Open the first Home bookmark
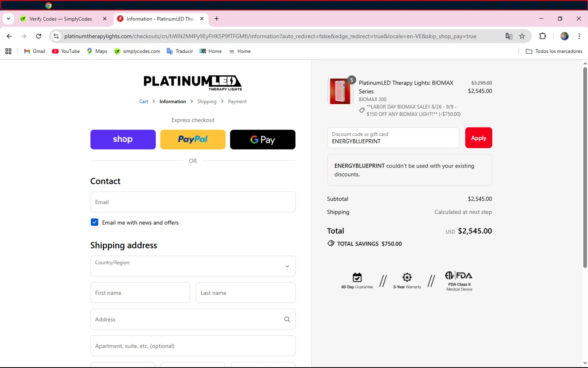The height and width of the screenshot is (368, 588). coord(211,51)
